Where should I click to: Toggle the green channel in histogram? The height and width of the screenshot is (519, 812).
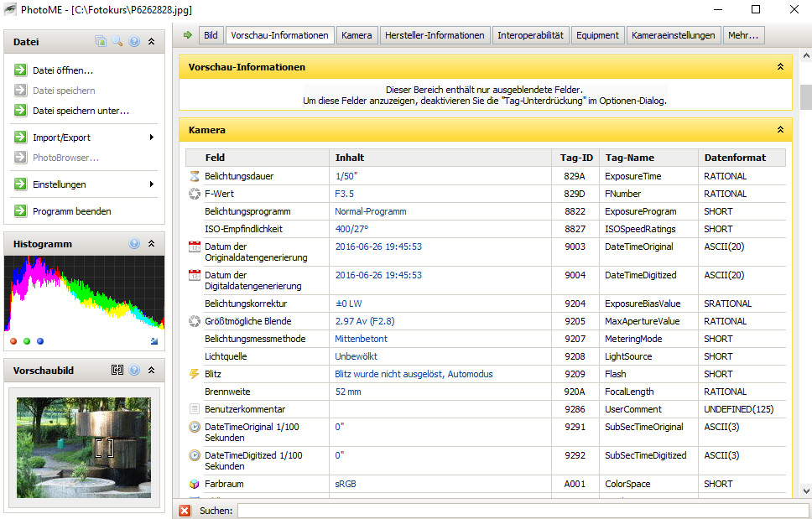click(x=27, y=341)
